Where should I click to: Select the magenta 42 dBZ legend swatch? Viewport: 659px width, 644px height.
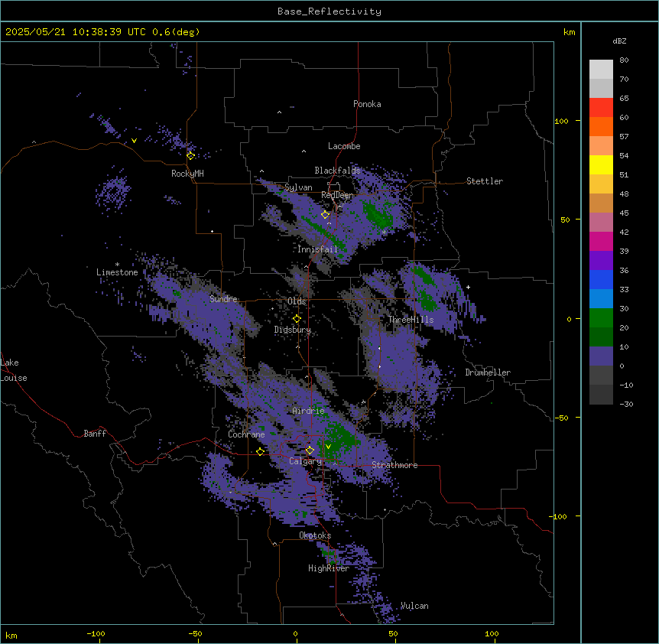601,241
